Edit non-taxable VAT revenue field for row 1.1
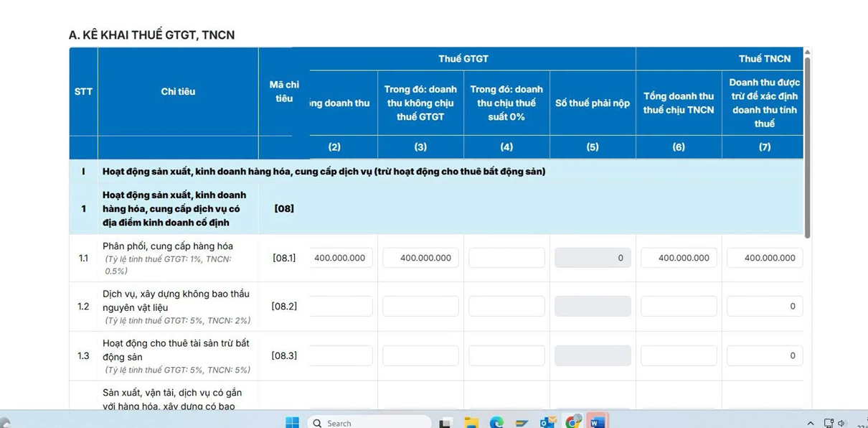Screen dimensions: 868x428 click(420, 258)
